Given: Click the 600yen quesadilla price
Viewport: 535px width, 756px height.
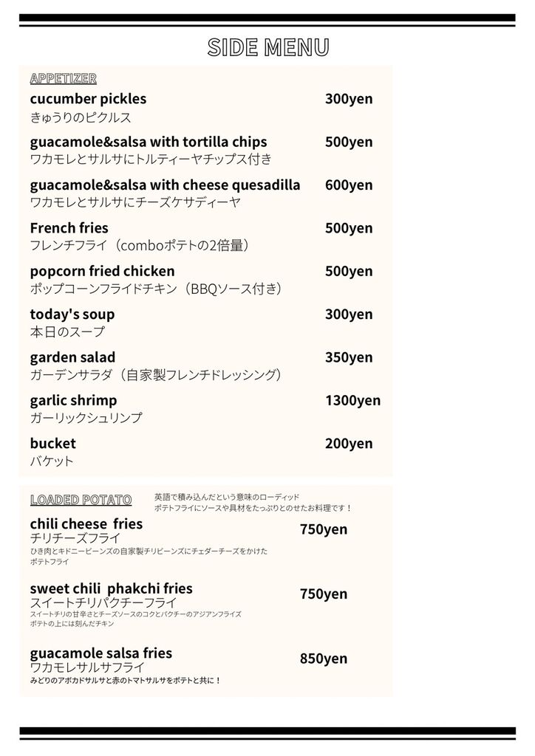Looking at the screenshot, I should coord(349,185).
